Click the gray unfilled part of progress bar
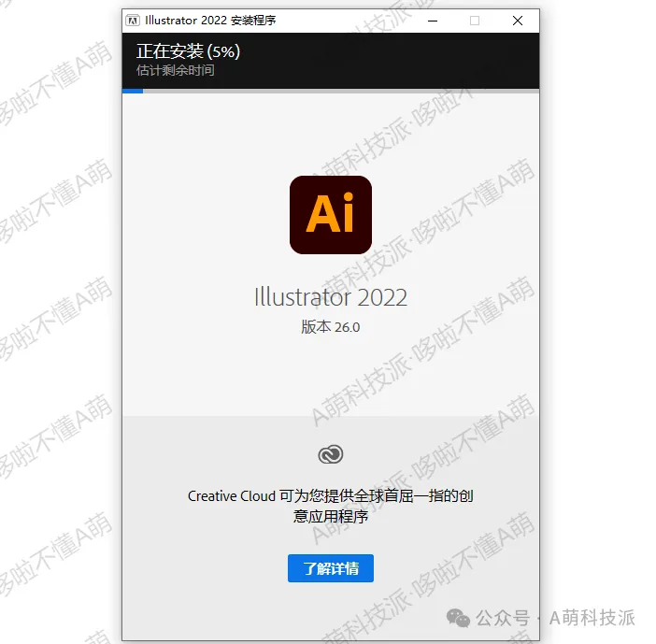The image size is (656, 644). pos(341,91)
